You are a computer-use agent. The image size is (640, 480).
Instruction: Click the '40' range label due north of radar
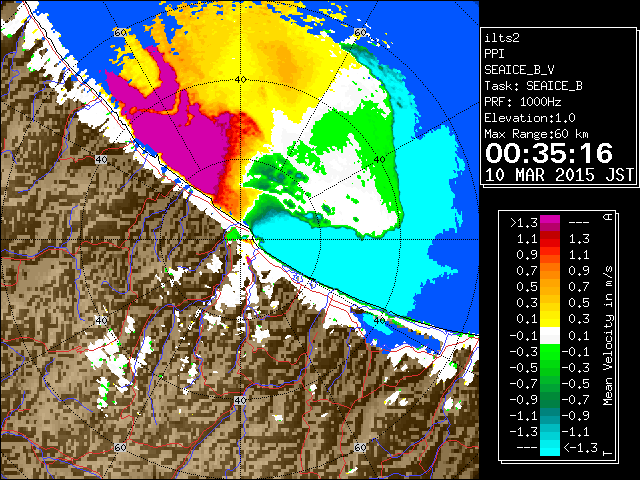point(240,80)
